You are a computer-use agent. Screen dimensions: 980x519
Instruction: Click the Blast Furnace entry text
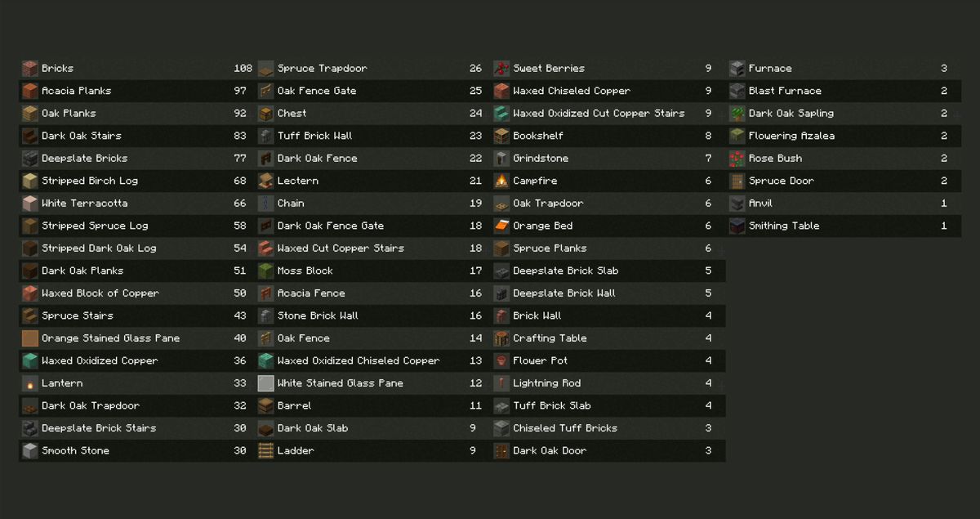[x=785, y=91]
